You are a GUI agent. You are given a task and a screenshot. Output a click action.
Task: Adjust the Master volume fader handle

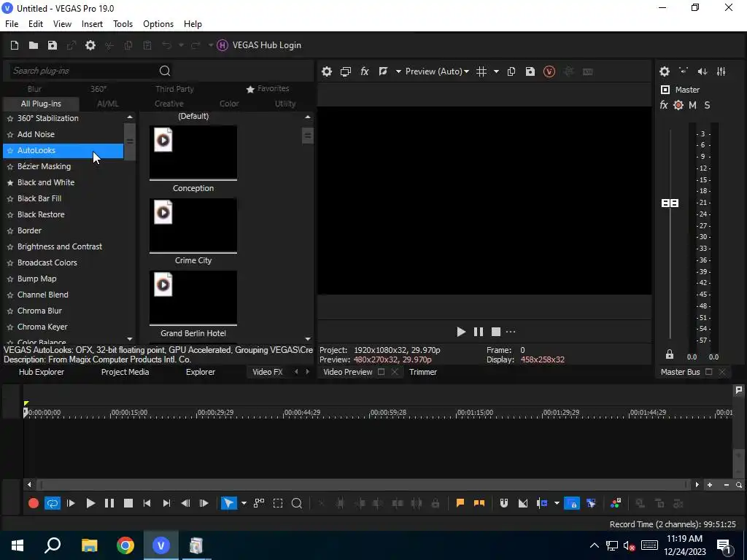point(670,203)
